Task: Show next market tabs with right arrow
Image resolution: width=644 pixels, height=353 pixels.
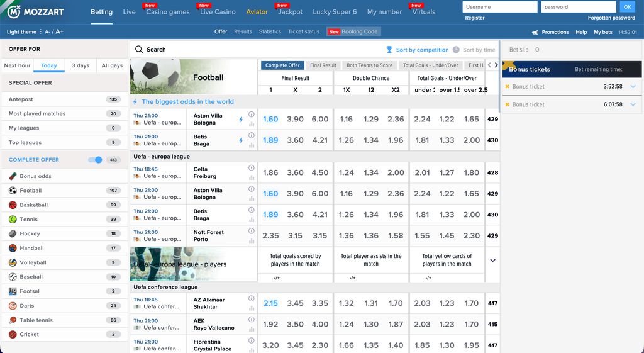Action: tap(496, 65)
